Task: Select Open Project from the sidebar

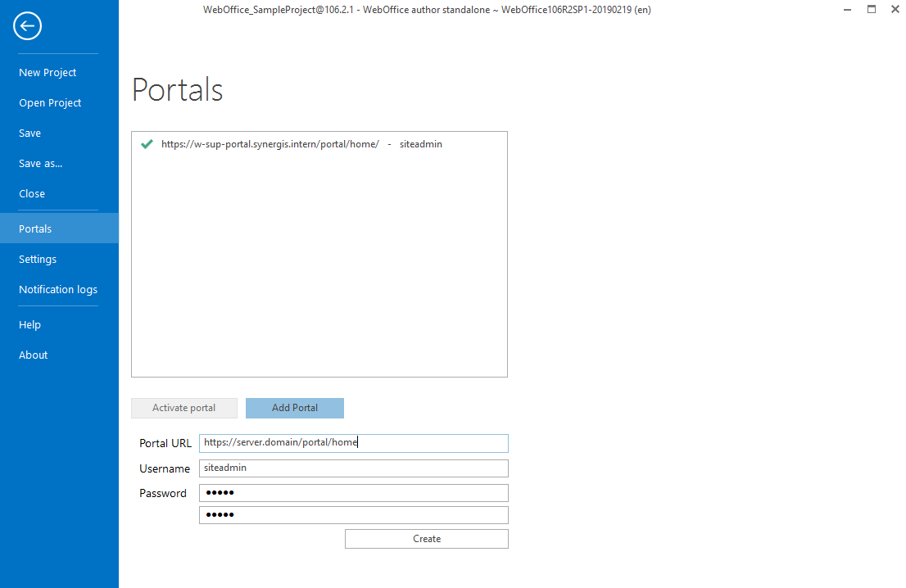Action: coord(50,102)
